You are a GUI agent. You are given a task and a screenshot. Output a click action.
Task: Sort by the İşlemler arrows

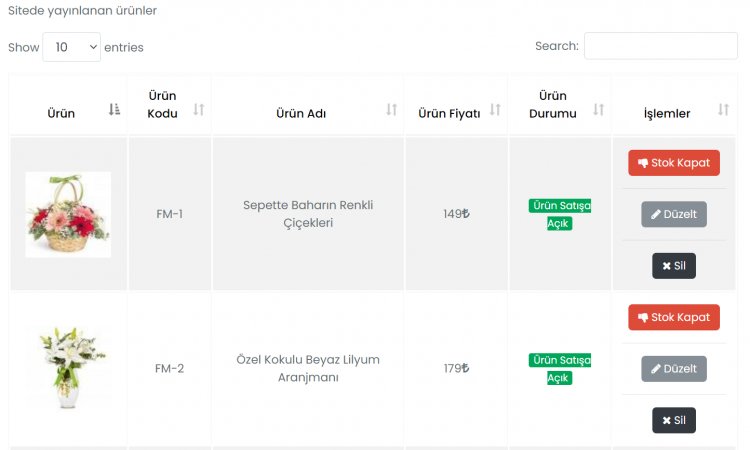pos(723,110)
